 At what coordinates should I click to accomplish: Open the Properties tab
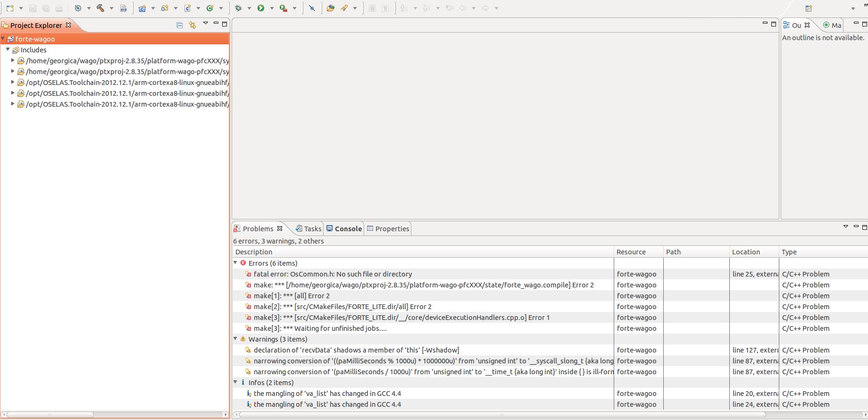coord(392,229)
